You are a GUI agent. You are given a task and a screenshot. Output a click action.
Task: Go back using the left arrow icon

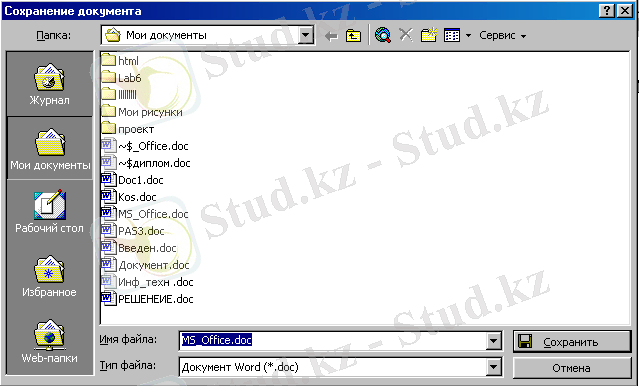(332, 36)
